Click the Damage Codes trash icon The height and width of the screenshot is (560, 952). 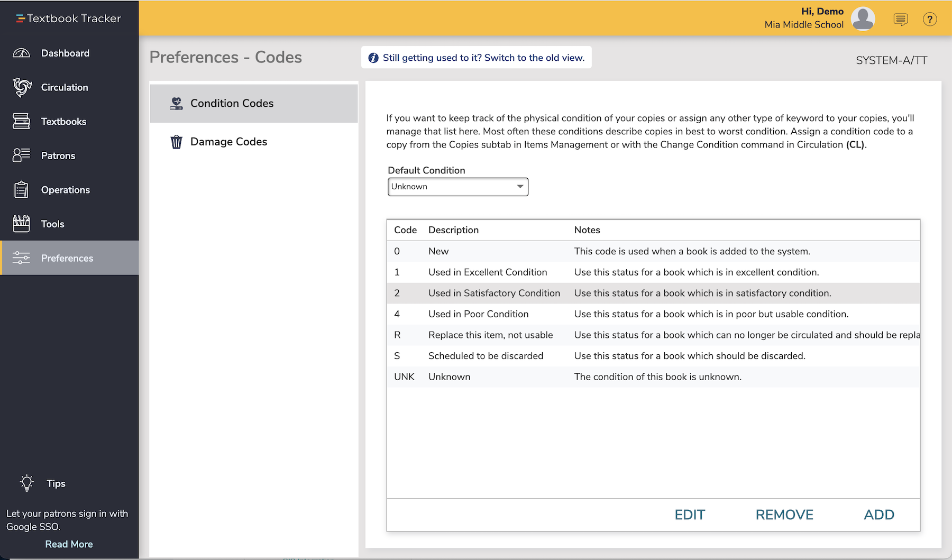[176, 142]
